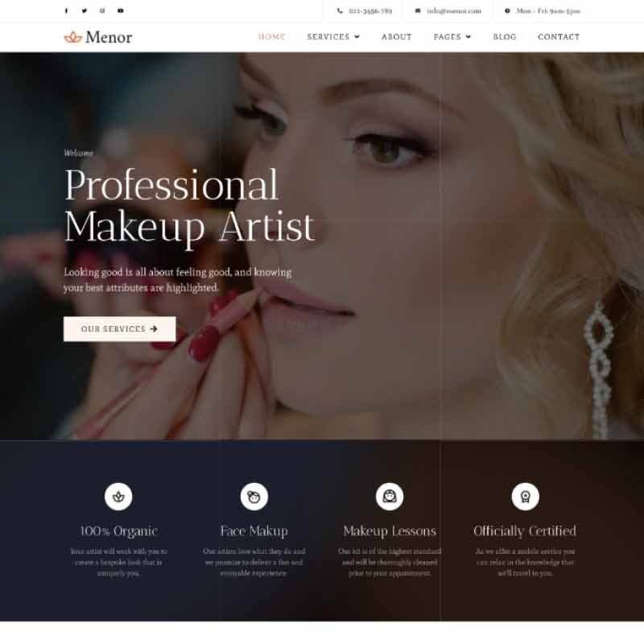
Task: Open the Facebook social icon
Action: coord(66,10)
